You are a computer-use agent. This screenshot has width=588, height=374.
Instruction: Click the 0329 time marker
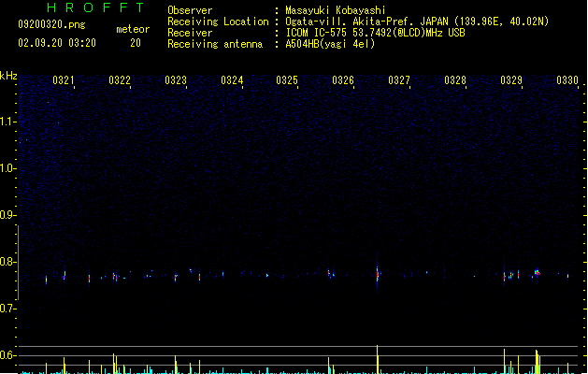tap(511, 80)
